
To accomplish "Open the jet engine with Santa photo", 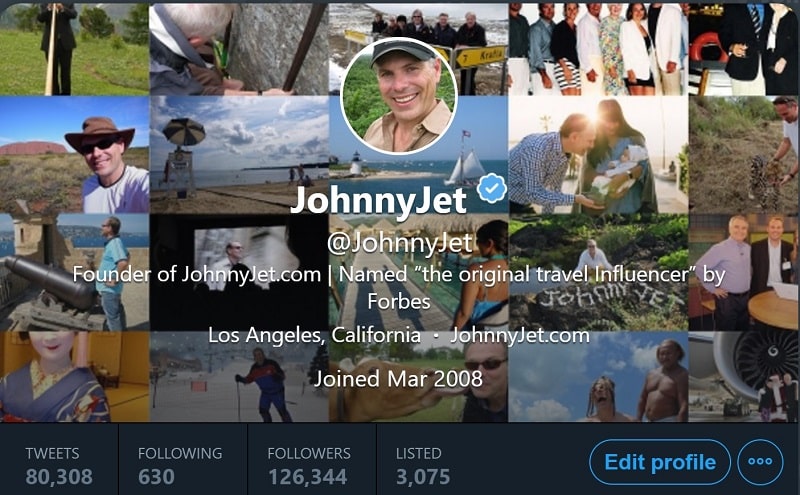I will 744,377.
